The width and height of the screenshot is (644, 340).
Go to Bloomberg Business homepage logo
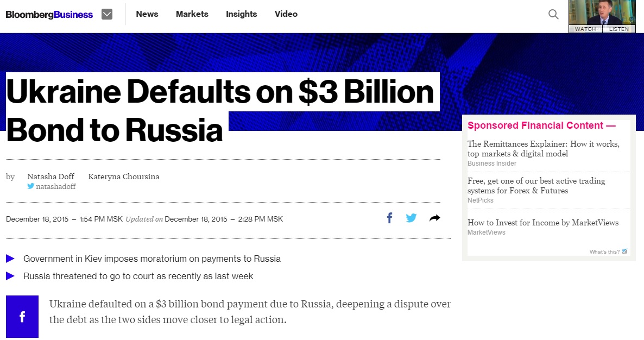(x=49, y=15)
